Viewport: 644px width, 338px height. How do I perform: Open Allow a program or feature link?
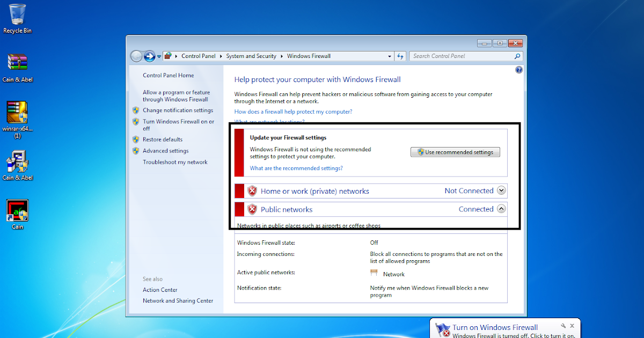pos(177,96)
